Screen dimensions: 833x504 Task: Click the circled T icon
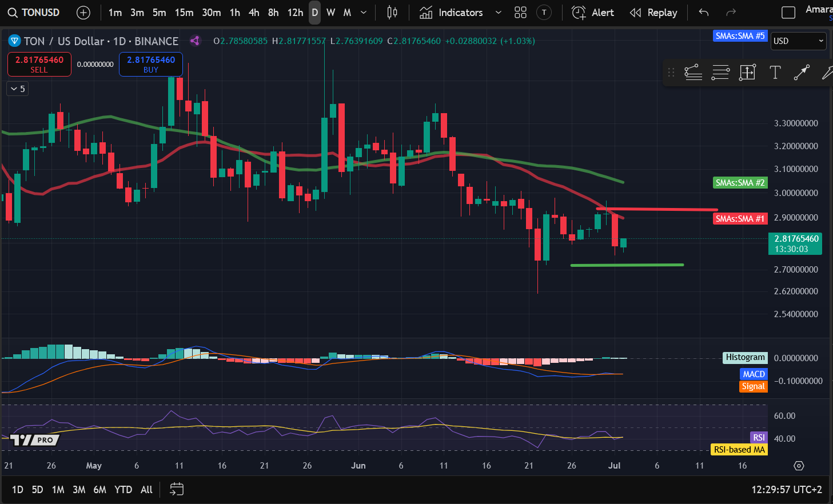pyautogui.click(x=544, y=13)
